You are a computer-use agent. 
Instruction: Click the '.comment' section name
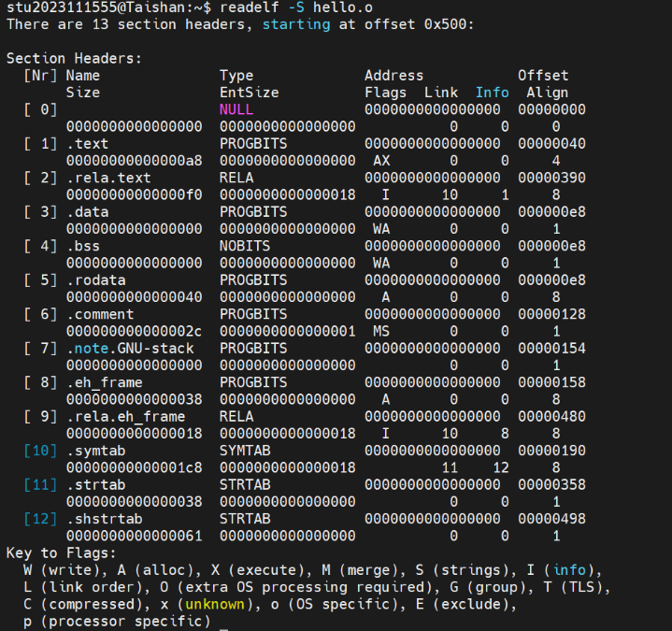coord(100,314)
